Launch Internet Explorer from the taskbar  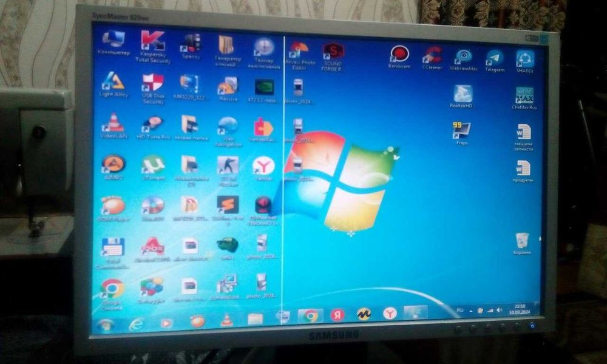point(136,324)
